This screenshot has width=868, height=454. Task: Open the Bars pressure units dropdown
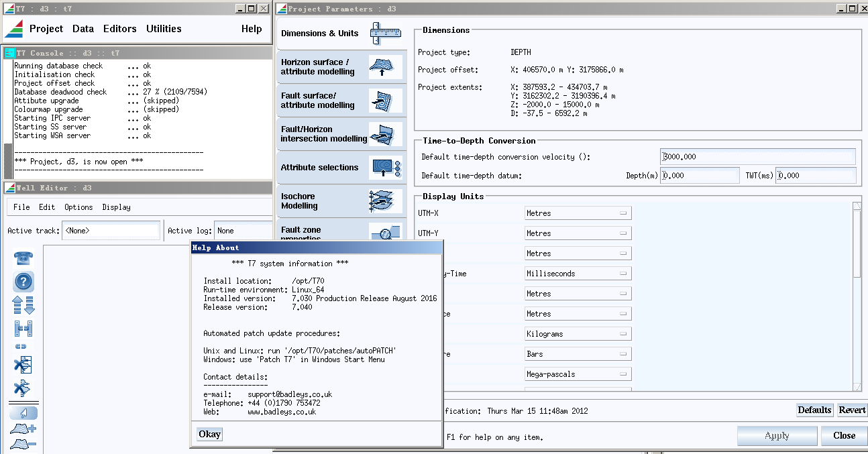click(x=578, y=354)
